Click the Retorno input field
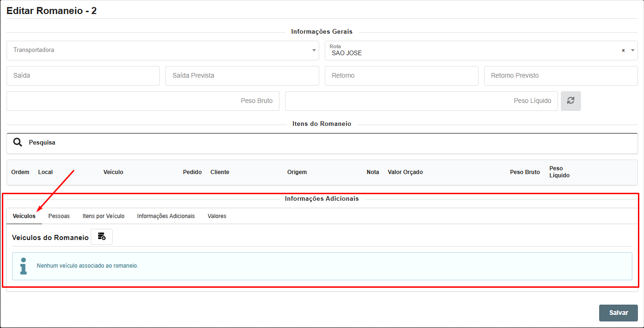The image size is (644, 328). [x=401, y=75]
